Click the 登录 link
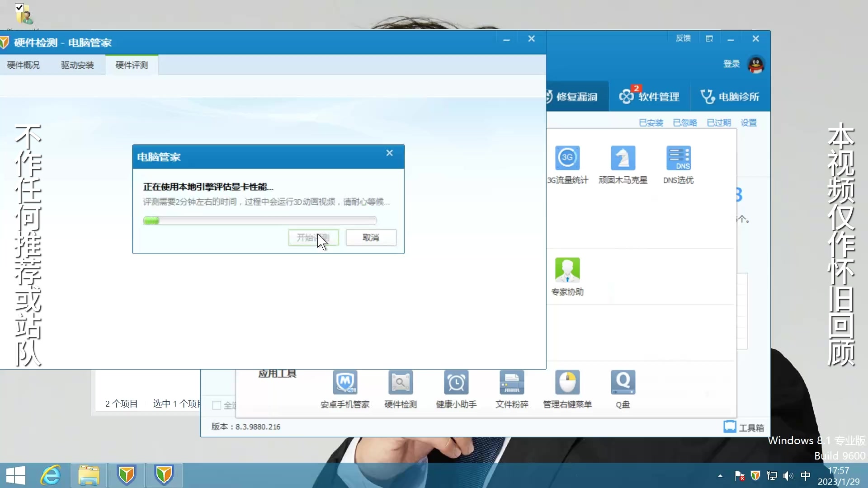This screenshot has width=868, height=488. click(x=731, y=64)
